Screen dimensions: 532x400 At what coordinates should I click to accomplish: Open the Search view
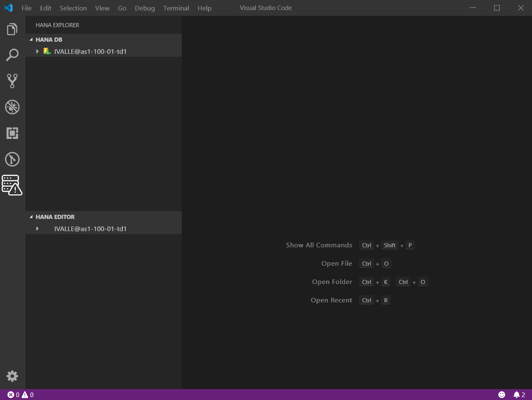click(x=13, y=55)
